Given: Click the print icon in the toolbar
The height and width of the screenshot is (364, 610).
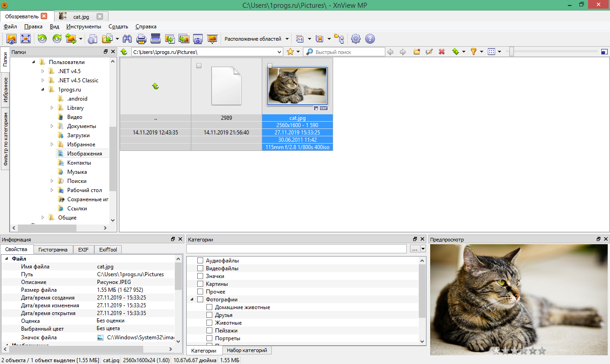Looking at the screenshot, I should click(141, 39).
